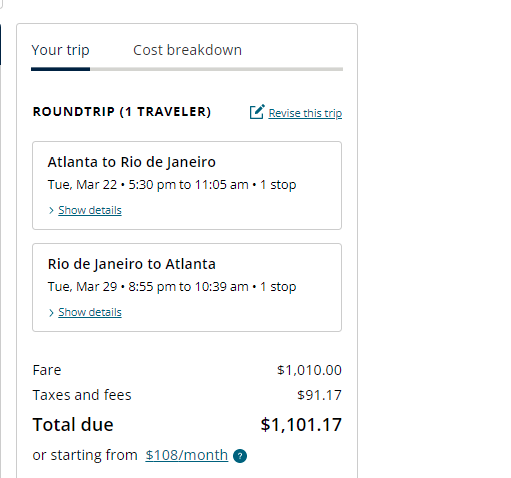Viewport: 511px width, 478px height.
Task: Click the $91.17 taxes and fees amount
Action: (x=319, y=395)
